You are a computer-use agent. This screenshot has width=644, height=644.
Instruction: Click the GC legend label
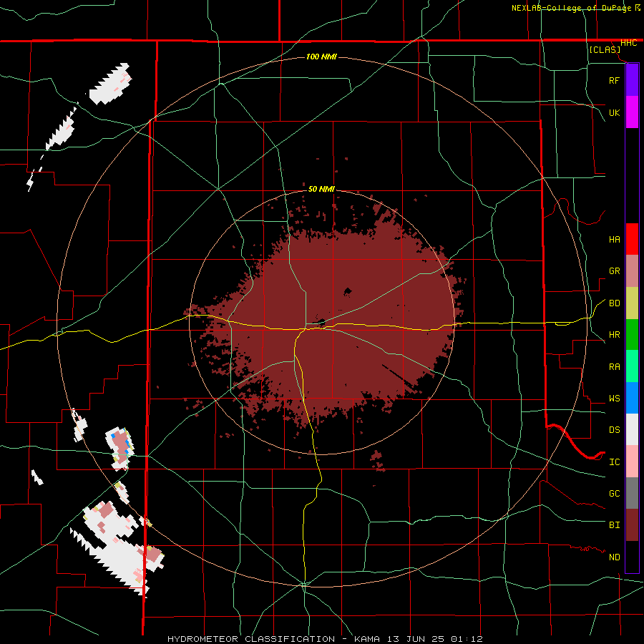[614, 494]
